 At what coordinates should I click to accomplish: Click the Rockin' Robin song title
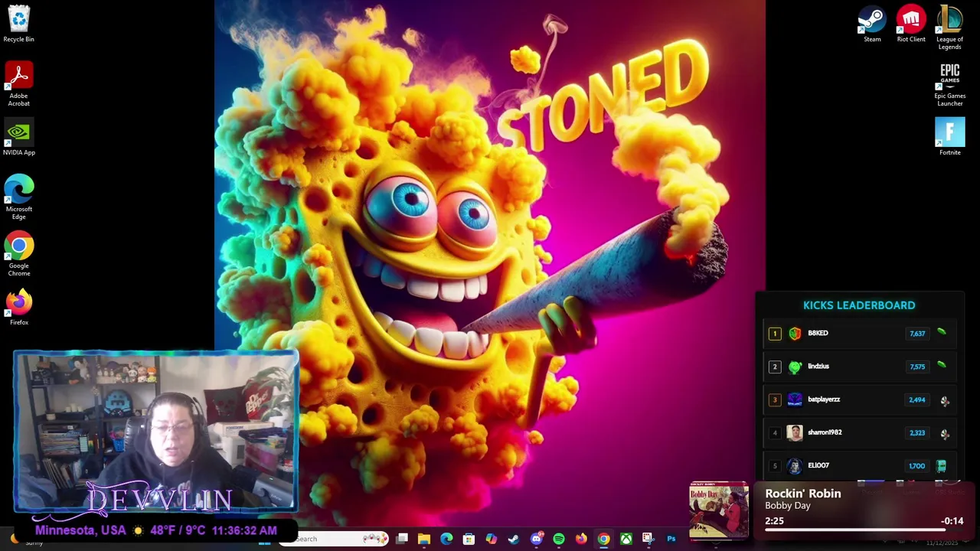tap(802, 494)
